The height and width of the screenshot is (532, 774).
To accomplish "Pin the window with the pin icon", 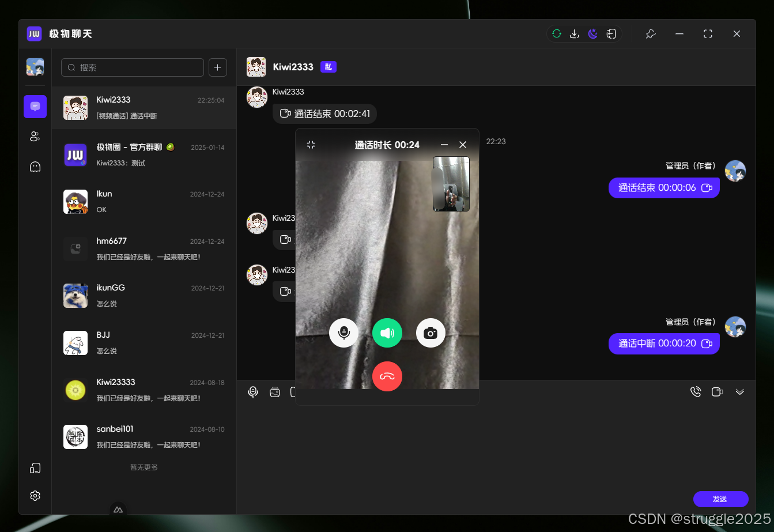I will click(x=651, y=34).
